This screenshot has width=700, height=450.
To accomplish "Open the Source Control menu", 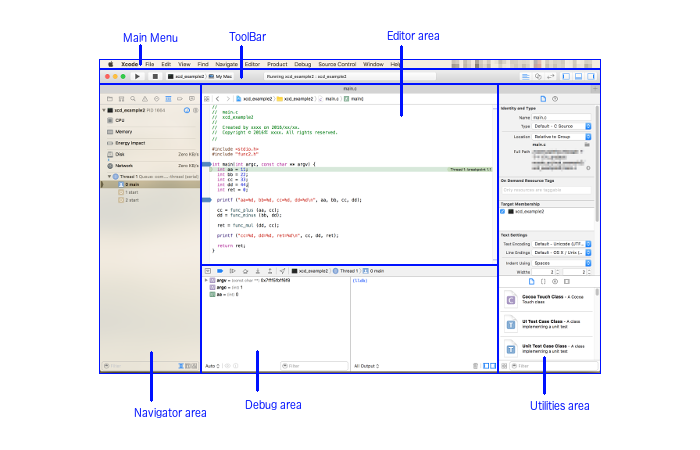I will pyautogui.click(x=337, y=64).
